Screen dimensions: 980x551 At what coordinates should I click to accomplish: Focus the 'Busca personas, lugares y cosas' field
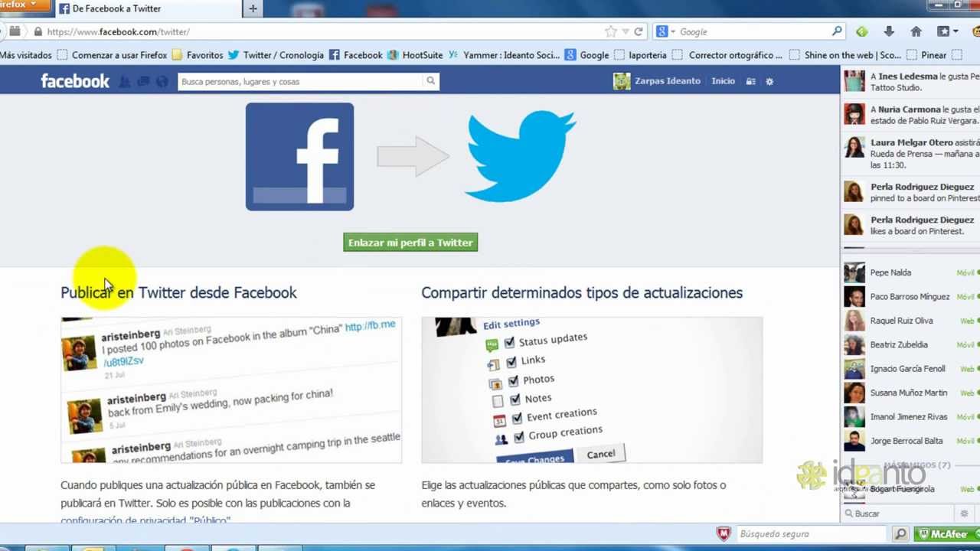tap(300, 81)
